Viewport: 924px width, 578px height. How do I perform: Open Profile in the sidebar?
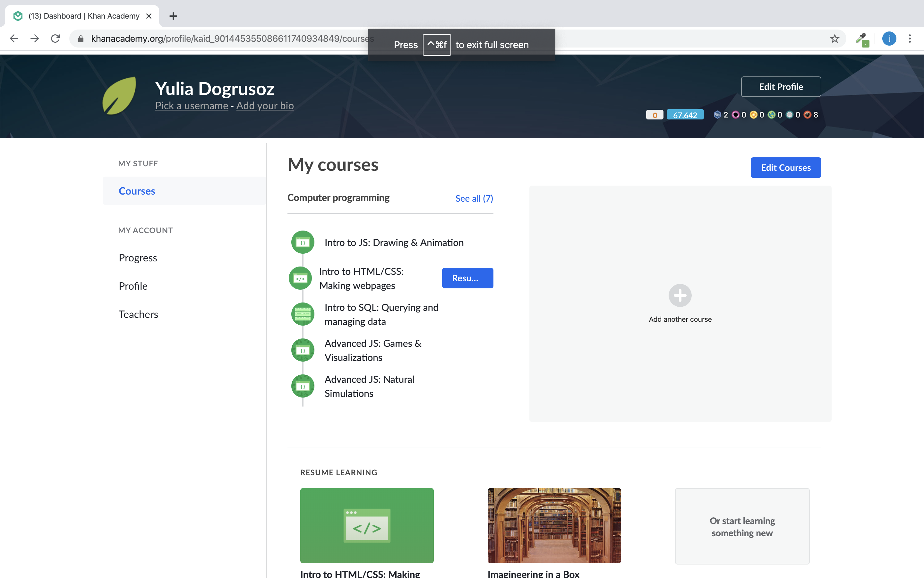coord(133,286)
